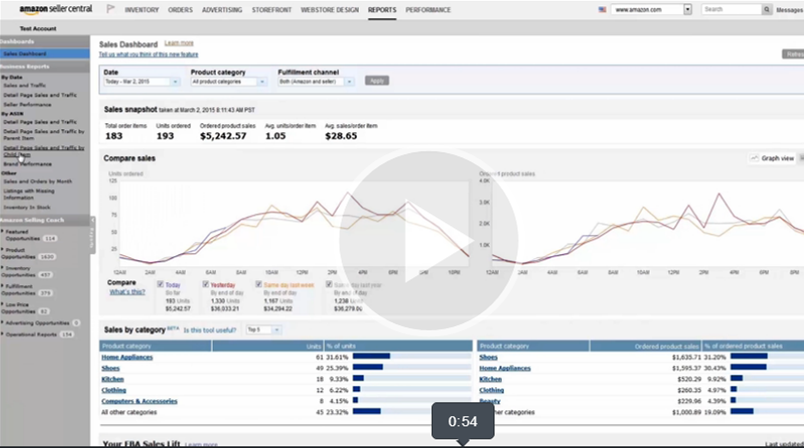Image resolution: width=804 pixels, height=448 pixels.
Task: Open Kitchen in product sales table
Action: coord(490,379)
